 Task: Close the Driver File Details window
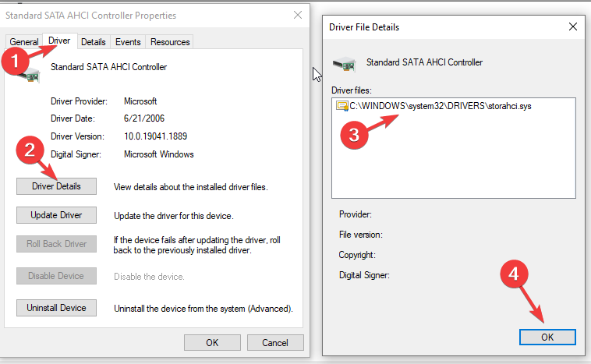[x=573, y=27]
